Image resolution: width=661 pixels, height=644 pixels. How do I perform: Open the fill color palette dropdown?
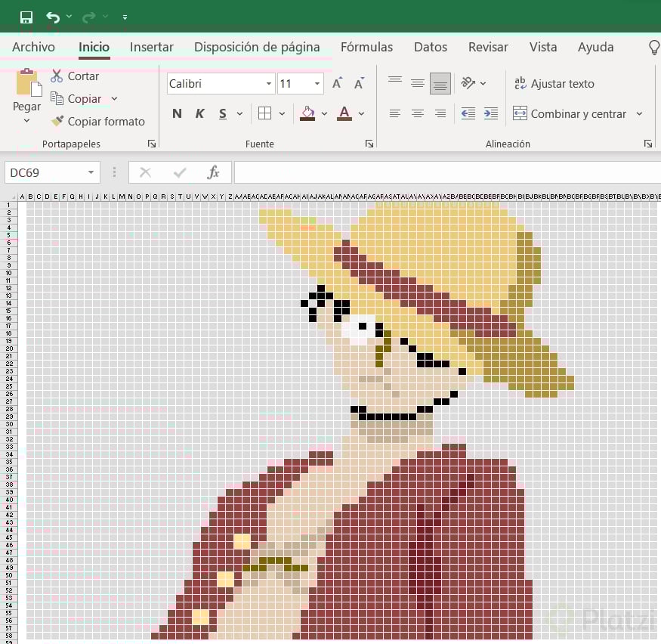point(324,113)
